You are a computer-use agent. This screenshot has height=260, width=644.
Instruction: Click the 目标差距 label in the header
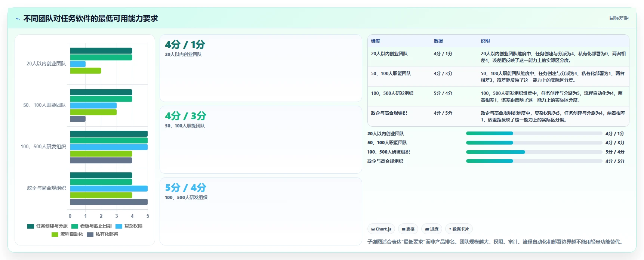point(619,18)
